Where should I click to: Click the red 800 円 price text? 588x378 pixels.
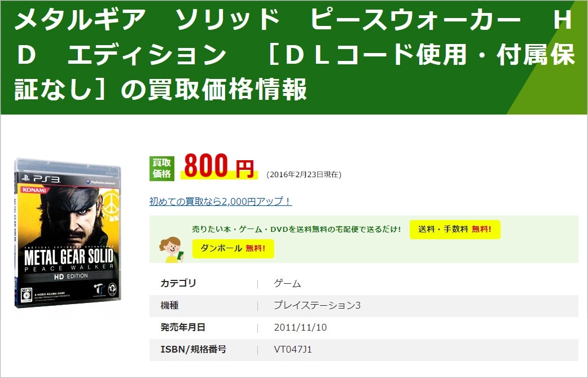(x=219, y=166)
